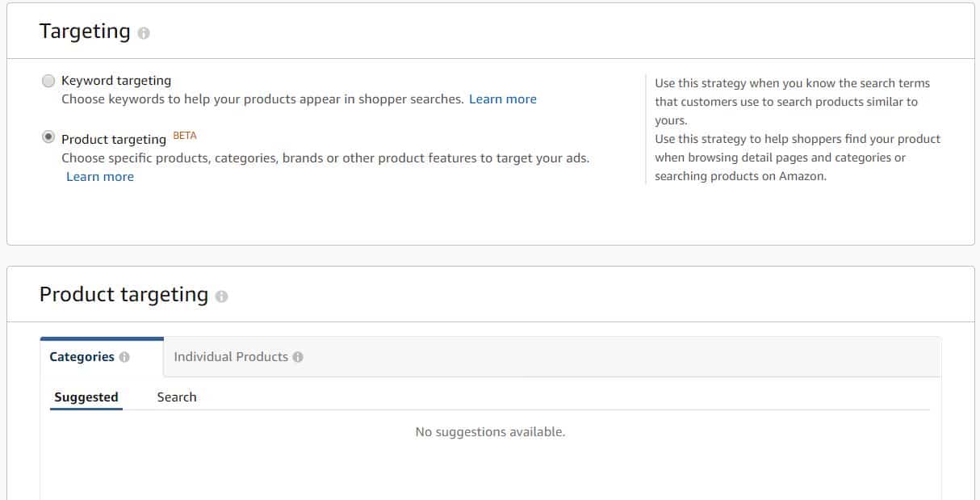Follow the Learn more link under Product targeting
This screenshot has width=980, height=500.
click(x=100, y=177)
